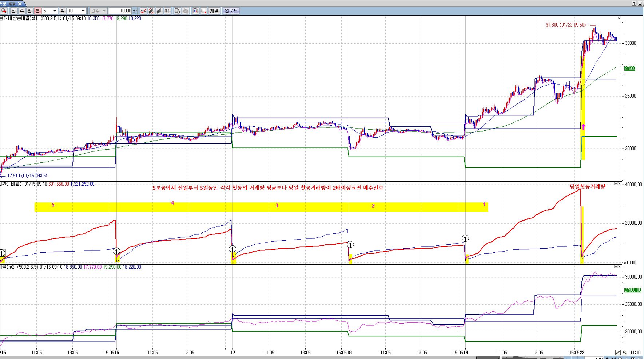Click the magnifier icon at chart bottom-right
This screenshot has height=359, width=644.
(625, 352)
